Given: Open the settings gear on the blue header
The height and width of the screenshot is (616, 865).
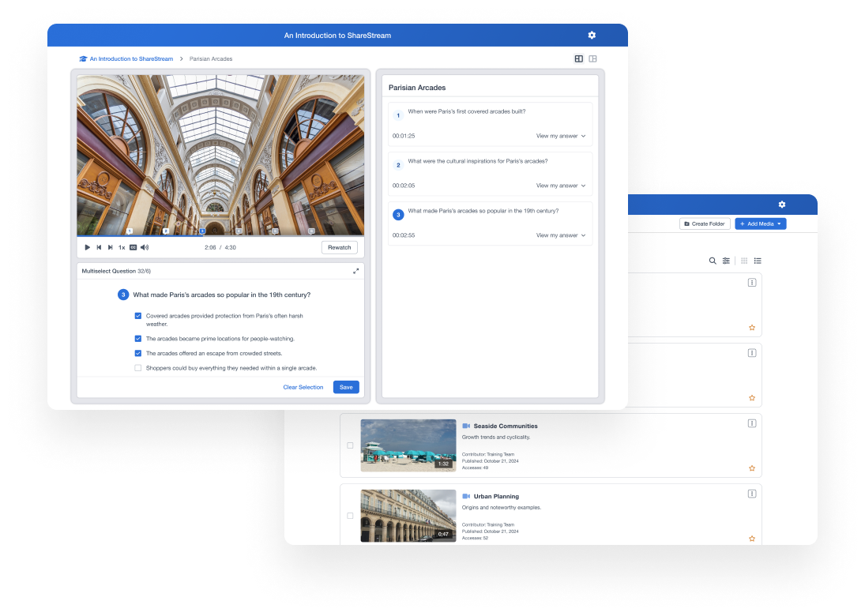Looking at the screenshot, I should tap(592, 35).
